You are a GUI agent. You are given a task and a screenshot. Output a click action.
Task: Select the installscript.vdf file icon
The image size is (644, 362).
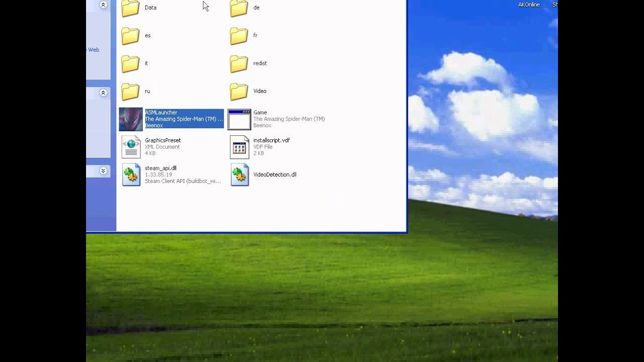pyautogui.click(x=239, y=147)
